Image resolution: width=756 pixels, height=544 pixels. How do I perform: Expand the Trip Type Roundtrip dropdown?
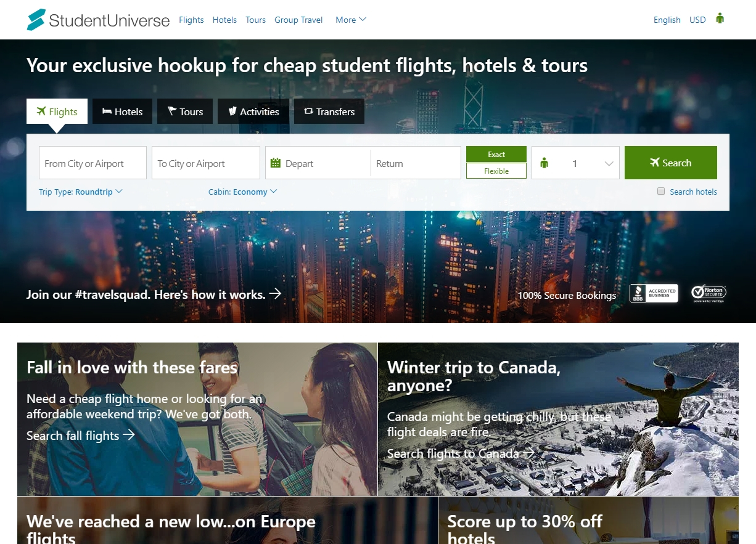(x=81, y=192)
